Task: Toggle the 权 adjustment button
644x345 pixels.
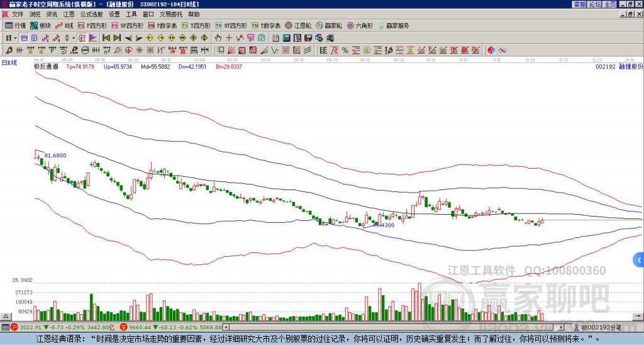Action: pyautogui.click(x=82, y=38)
